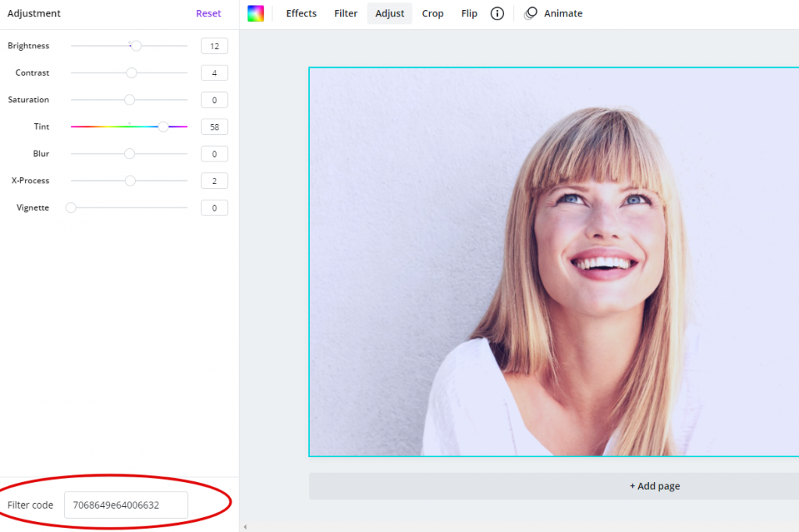The height and width of the screenshot is (532, 799).
Task: Open the rainbow color picker swatch
Action: [255, 13]
